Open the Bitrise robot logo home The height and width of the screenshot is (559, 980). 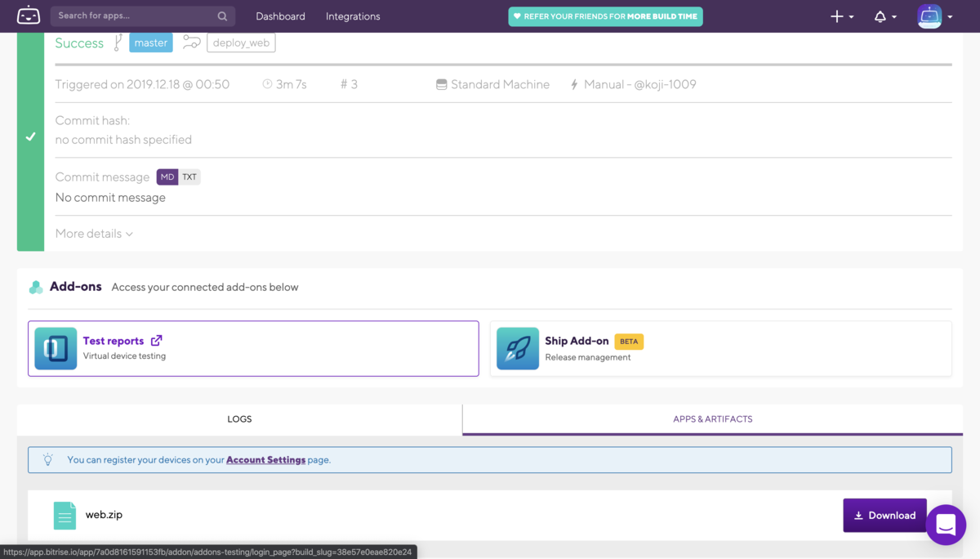[x=29, y=16]
